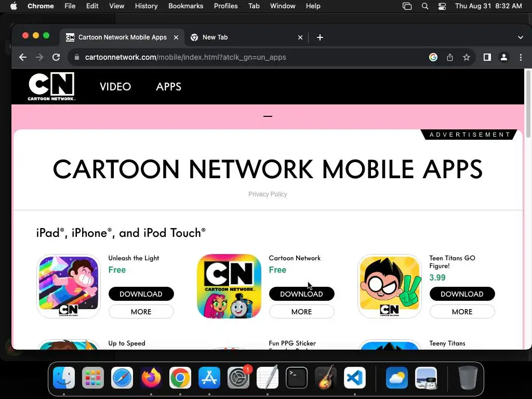Bookmark this page with the star icon
Image resolution: width=532 pixels, height=399 pixels.
467,57
